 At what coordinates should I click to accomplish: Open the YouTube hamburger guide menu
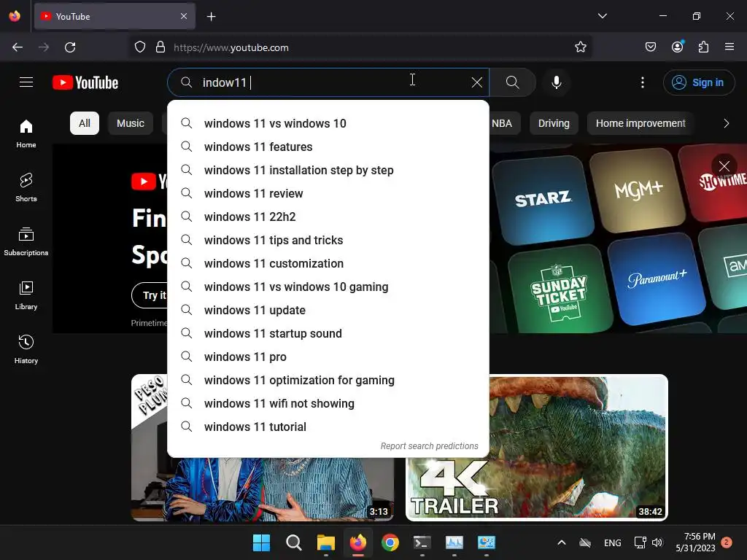(x=26, y=82)
